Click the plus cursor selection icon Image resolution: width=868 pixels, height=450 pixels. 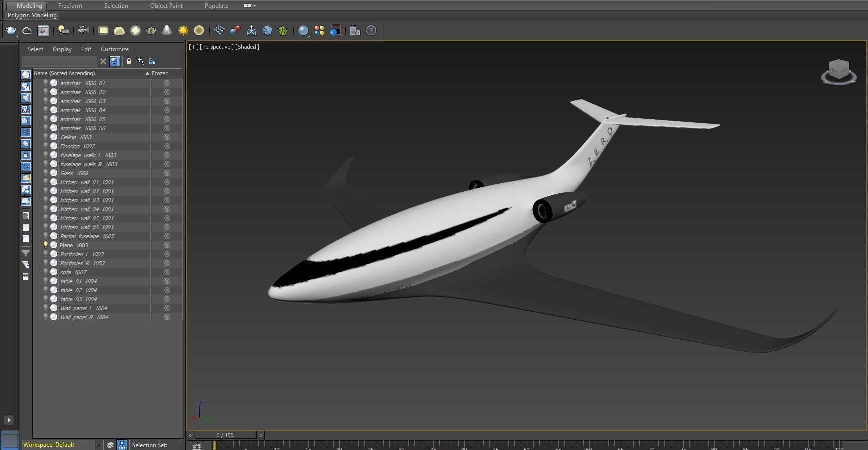[141, 61]
